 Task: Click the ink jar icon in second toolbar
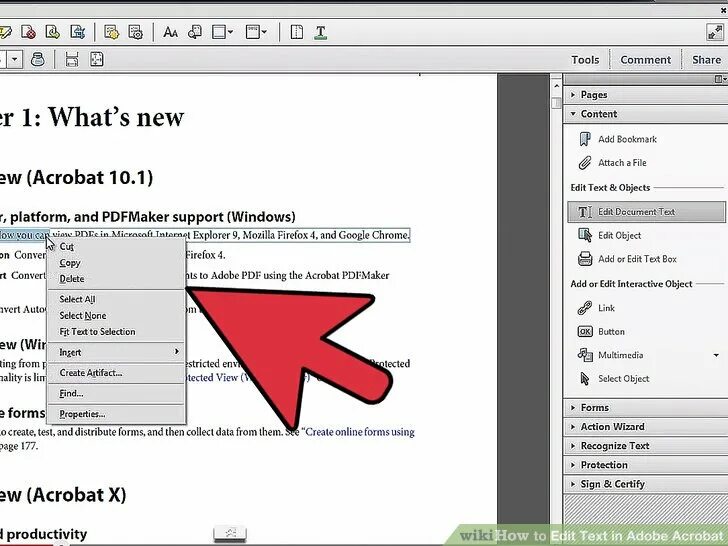pos(38,59)
